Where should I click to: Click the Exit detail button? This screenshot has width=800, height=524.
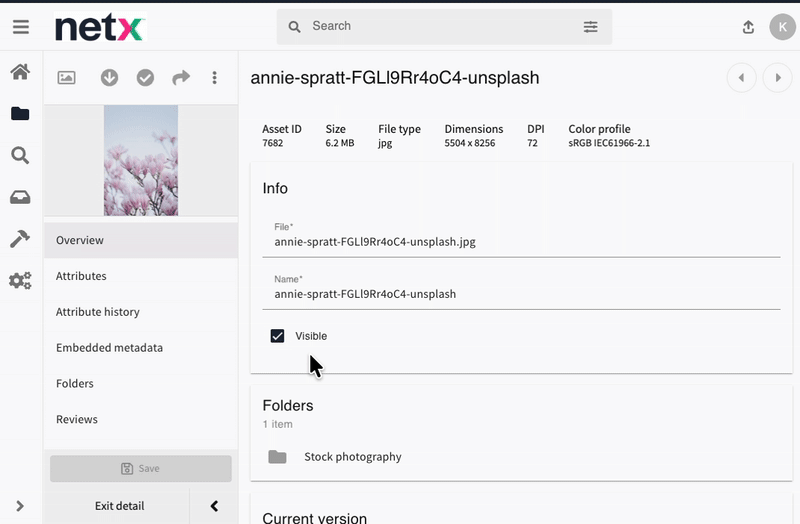[x=120, y=506]
